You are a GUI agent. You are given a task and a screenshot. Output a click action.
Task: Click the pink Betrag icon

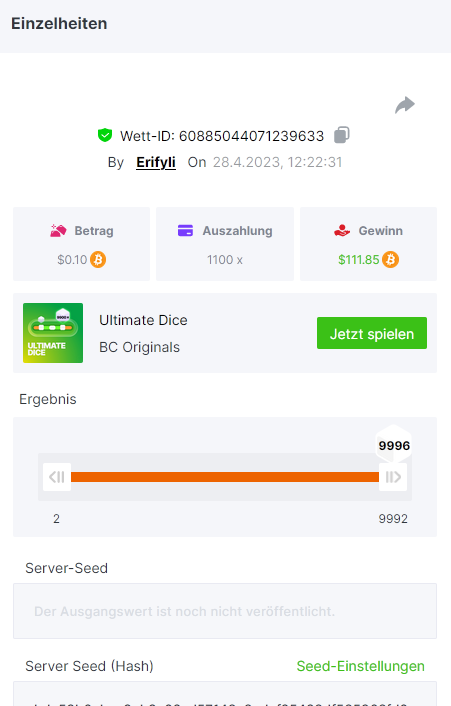tap(59, 231)
